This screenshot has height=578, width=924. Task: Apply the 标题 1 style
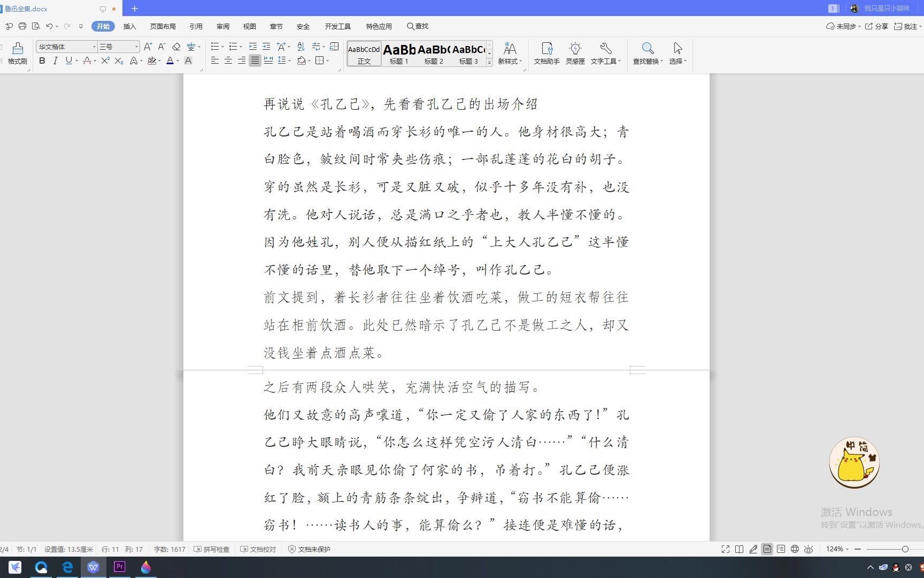point(399,54)
